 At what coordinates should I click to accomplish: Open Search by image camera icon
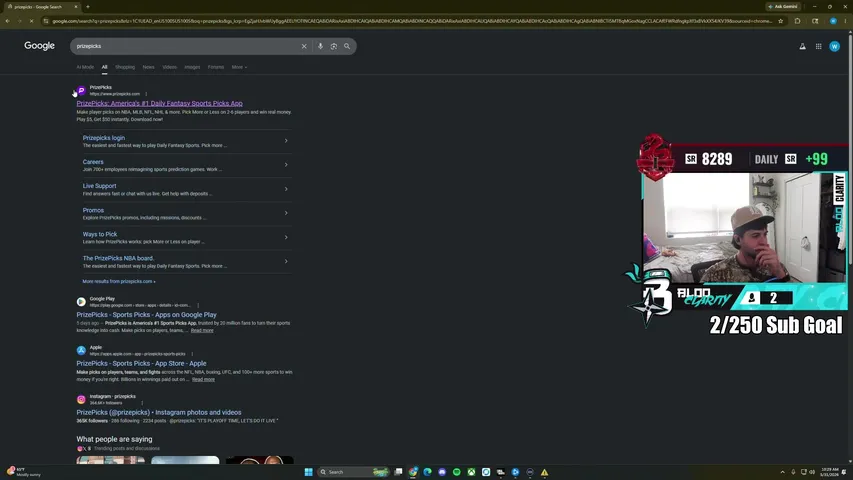tap(333, 46)
